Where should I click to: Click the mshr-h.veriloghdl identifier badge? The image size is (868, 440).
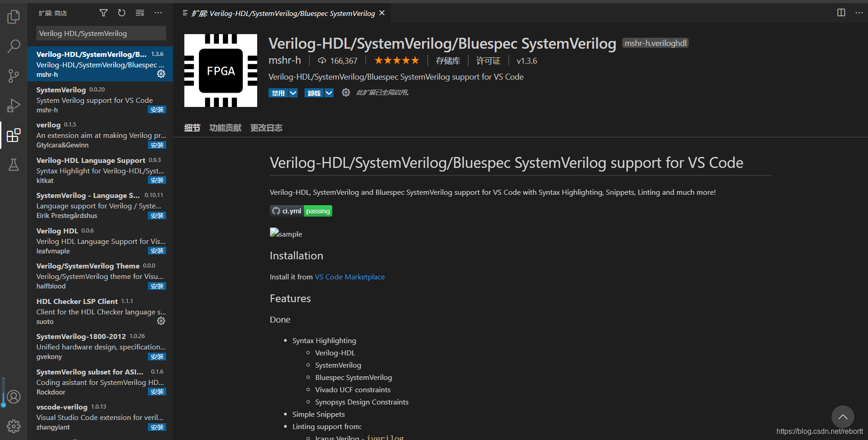[655, 43]
